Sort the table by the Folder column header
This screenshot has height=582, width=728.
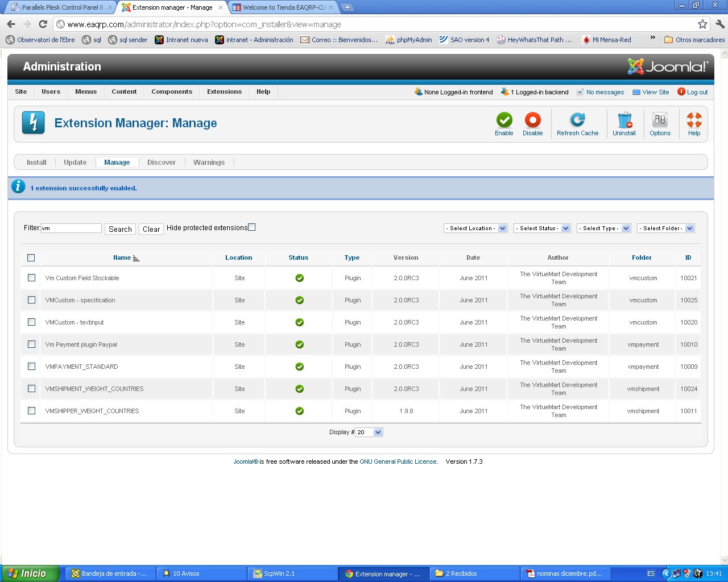click(x=642, y=257)
